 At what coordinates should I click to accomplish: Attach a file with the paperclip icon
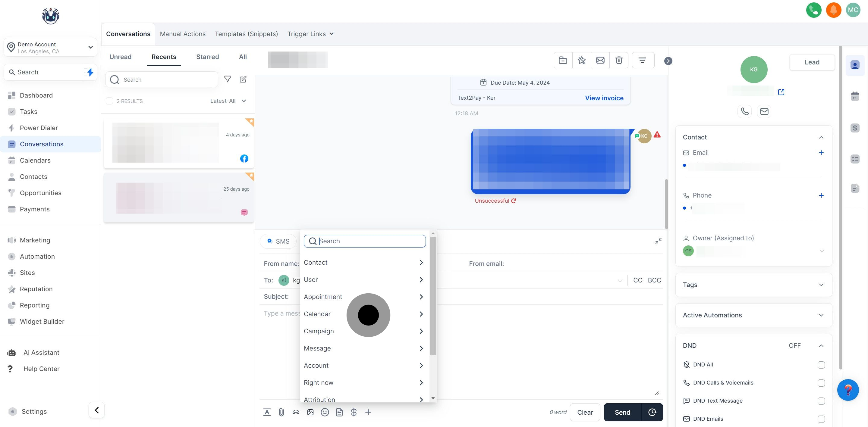[281, 412]
